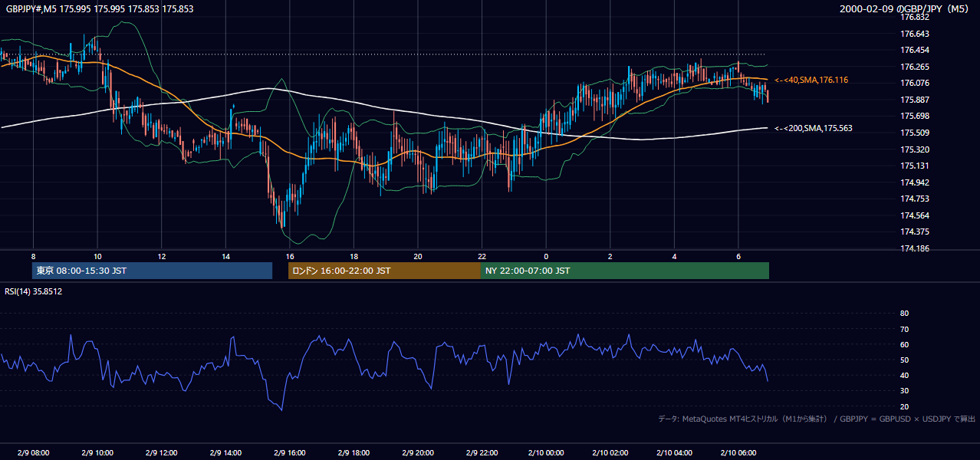Viewport: 980px width, 460px height.
Task: Click the 176.643 price axis label
Action: (x=915, y=34)
